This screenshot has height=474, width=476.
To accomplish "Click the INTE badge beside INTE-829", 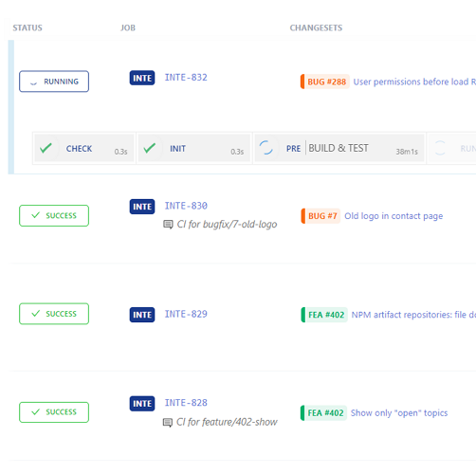I will click(x=142, y=315).
